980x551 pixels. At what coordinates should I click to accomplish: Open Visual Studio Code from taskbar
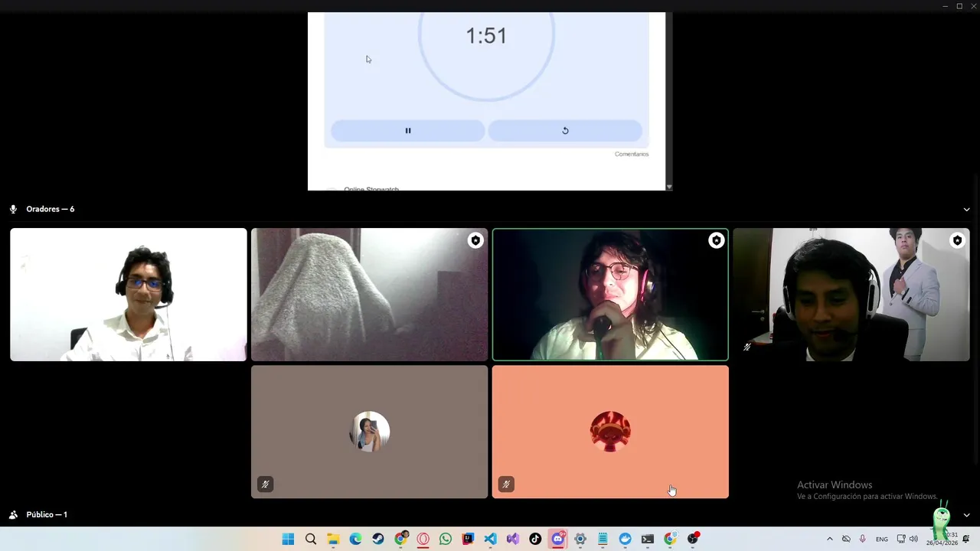click(490, 539)
